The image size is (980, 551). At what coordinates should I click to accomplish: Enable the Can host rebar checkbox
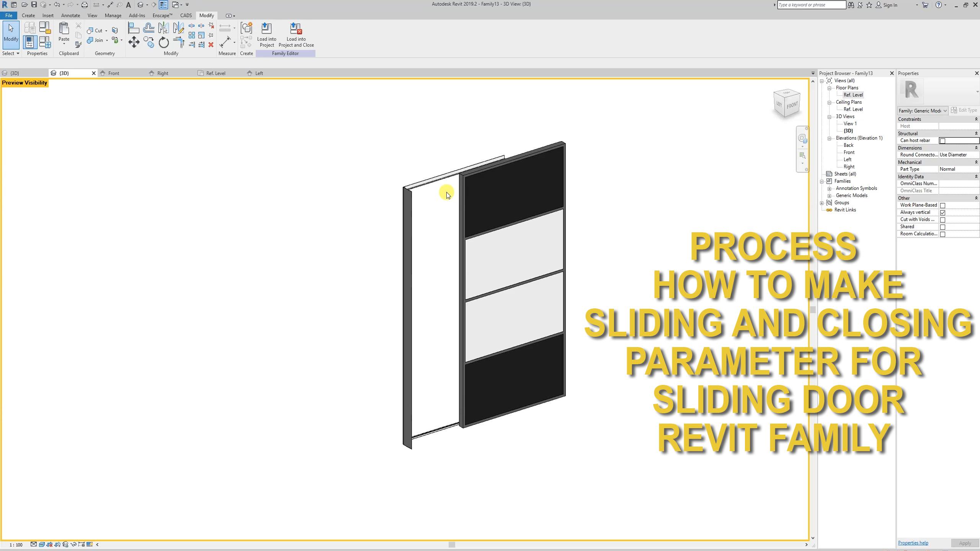(943, 140)
